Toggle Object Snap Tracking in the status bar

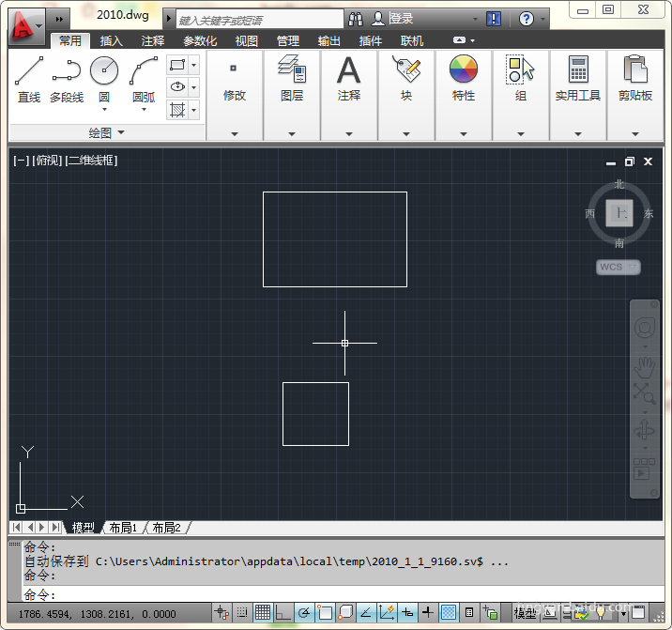[366, 613]
